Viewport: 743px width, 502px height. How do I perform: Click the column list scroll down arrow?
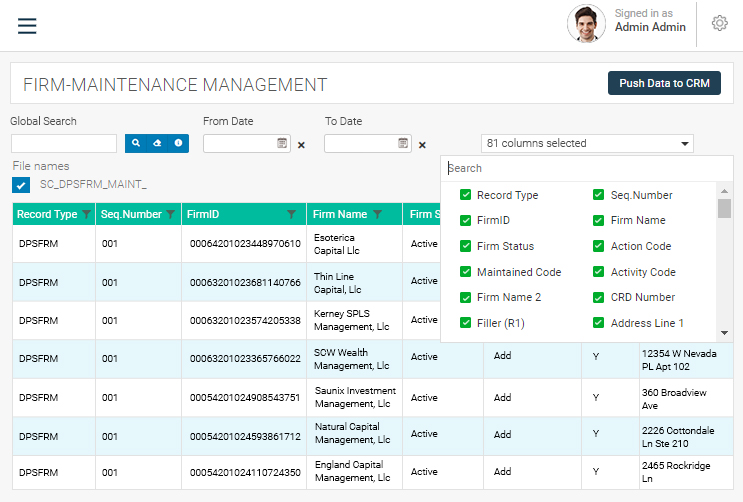click(724, 333)
